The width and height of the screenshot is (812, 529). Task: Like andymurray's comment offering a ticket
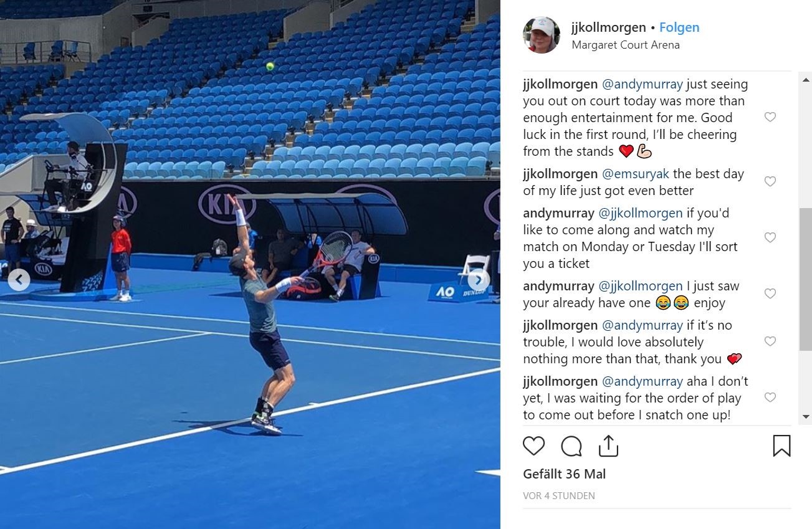tap(770, 237)
